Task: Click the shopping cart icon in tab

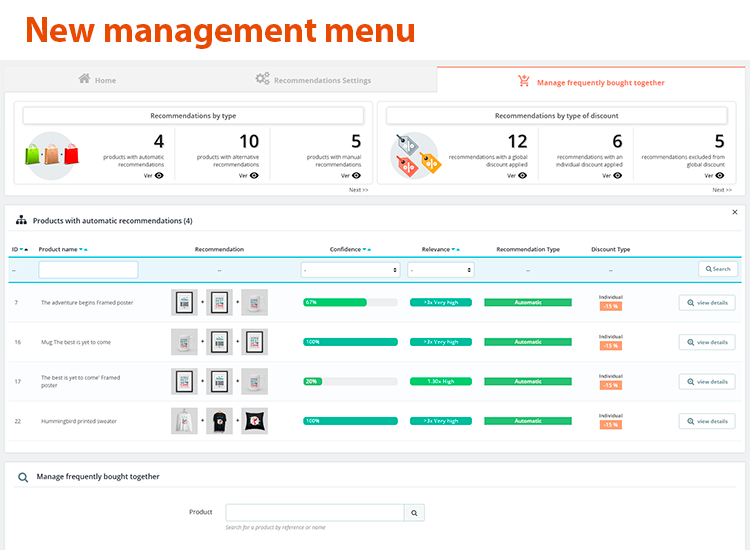Action: [524, 81]
